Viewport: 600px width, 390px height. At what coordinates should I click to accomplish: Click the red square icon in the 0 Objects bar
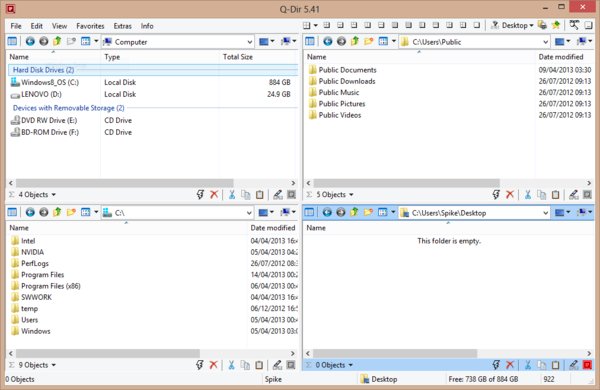click(587, 365)
